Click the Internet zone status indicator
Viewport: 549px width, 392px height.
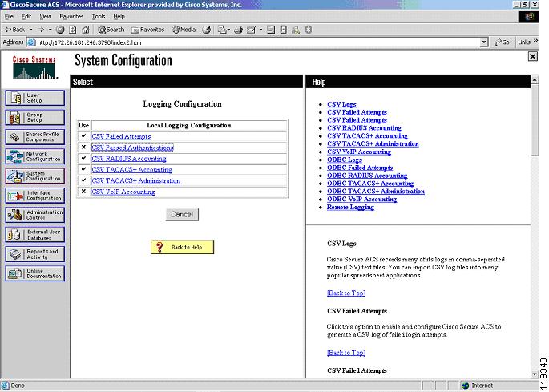(478, 386)
